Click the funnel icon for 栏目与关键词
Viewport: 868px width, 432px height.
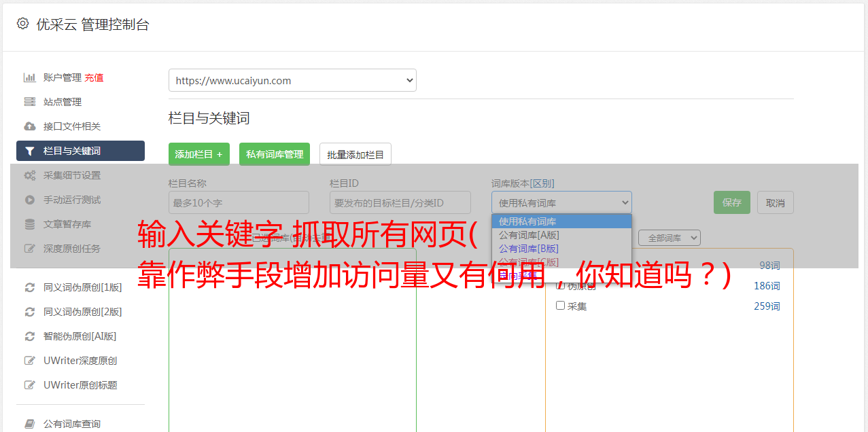pos(30,151)
